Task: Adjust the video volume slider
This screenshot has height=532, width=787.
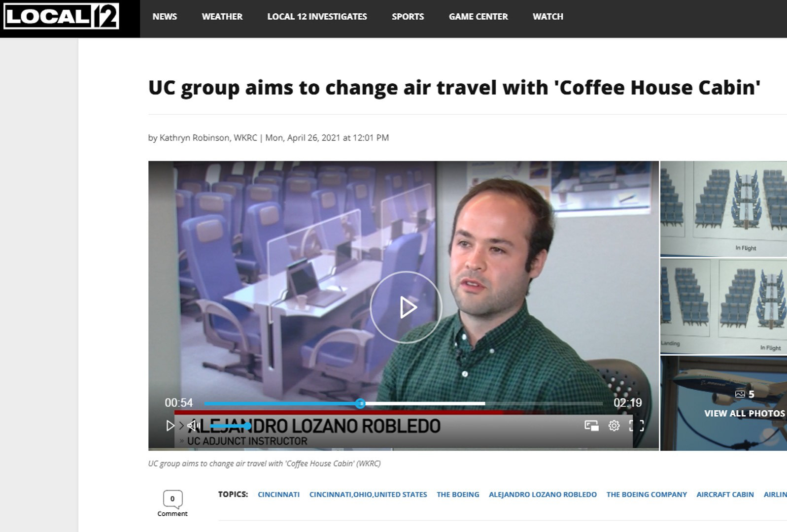Action: click(231, 426)
